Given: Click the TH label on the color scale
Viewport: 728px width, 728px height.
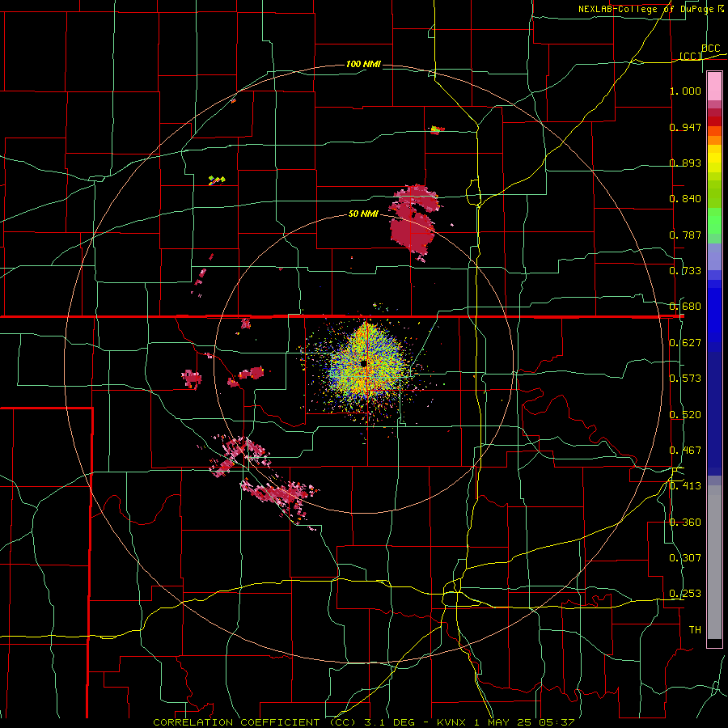Looking at the screenshot, I should pos(695,630).
